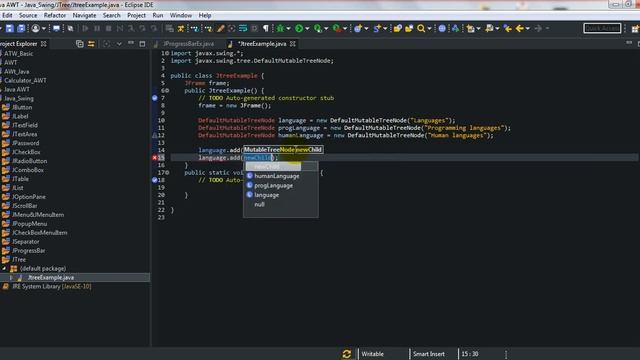Click the error marker on line 15
Screen dimensions: 640x360
155,158
